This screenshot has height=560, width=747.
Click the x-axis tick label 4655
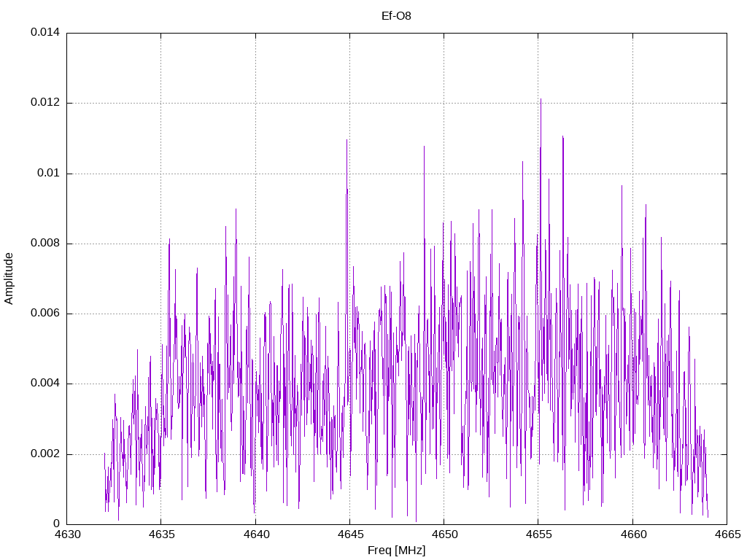(539, 534)
